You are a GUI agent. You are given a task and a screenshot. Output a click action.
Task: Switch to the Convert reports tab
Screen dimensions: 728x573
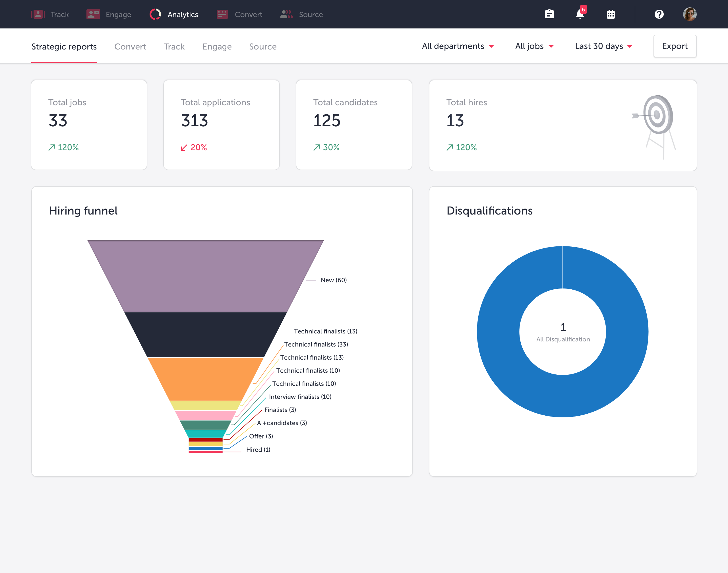[130, 47]
